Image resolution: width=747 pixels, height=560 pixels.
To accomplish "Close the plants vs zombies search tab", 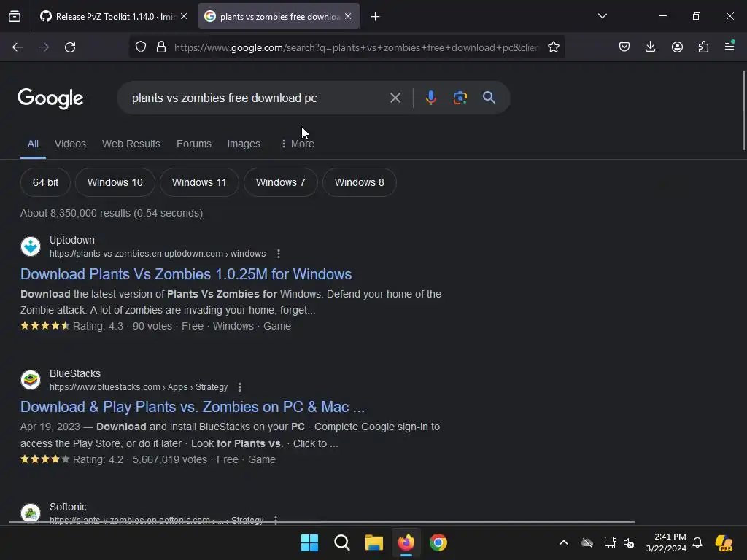I will [348, 16].
